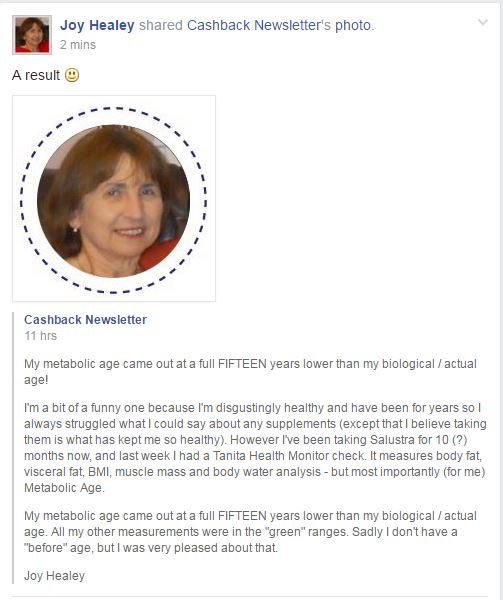Open Cashback Newsletter page link below photo

pyautogui.click(x=85, y=320)
